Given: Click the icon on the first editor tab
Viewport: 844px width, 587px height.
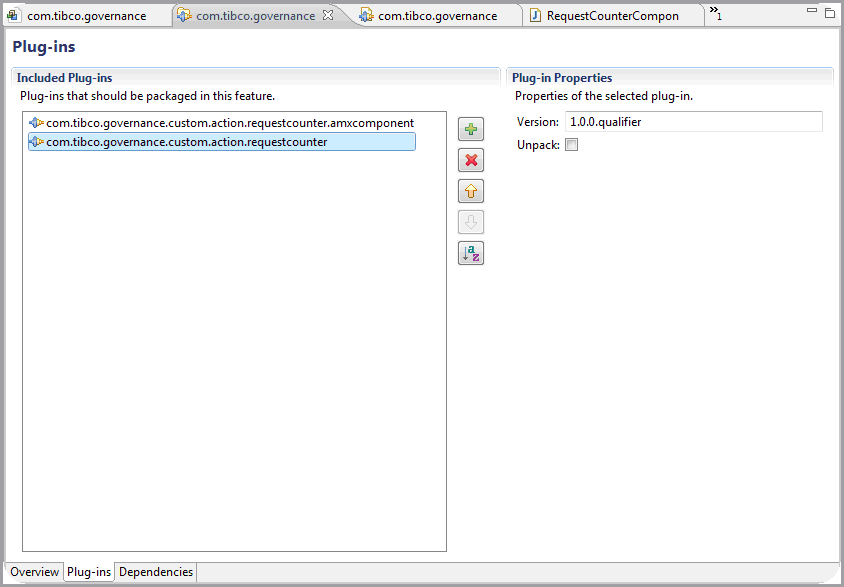Looking at the screenshot, I should (x=13, y=16).
